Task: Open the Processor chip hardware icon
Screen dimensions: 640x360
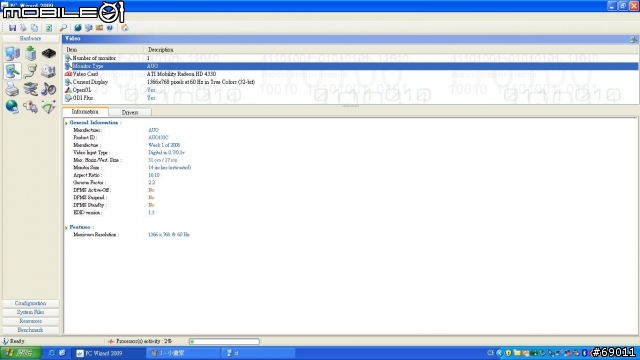Action: [x=49, y=53]
